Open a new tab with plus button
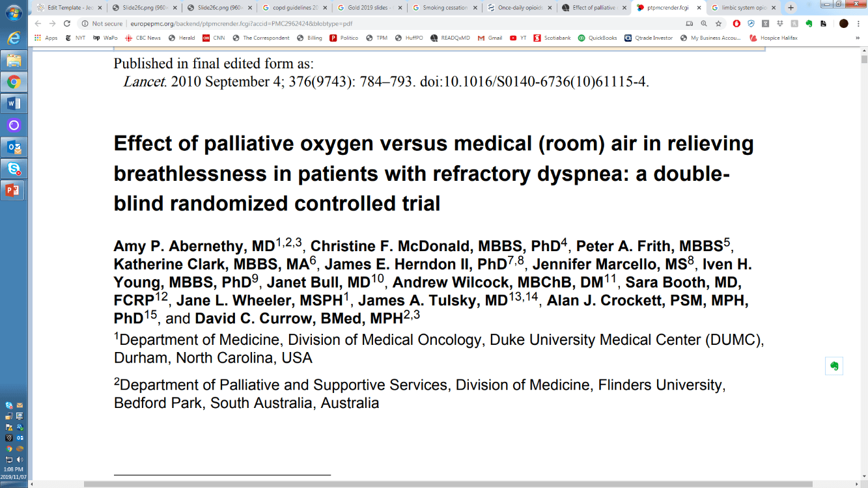Screen dimensions: 868x488 [791, 8]
